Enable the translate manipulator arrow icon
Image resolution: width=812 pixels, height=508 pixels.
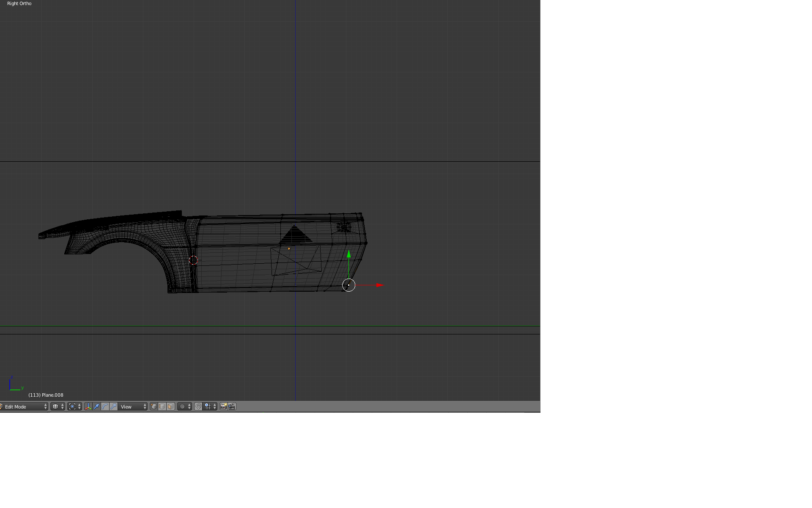coord(96,407)
